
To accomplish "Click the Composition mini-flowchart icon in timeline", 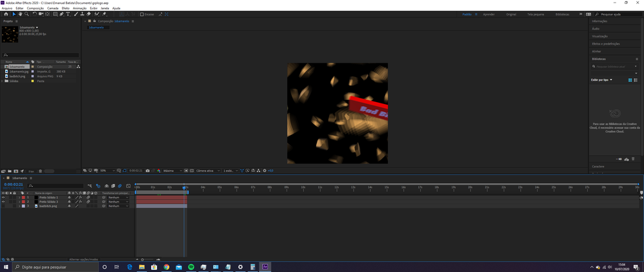I will [x=90, y=186].
